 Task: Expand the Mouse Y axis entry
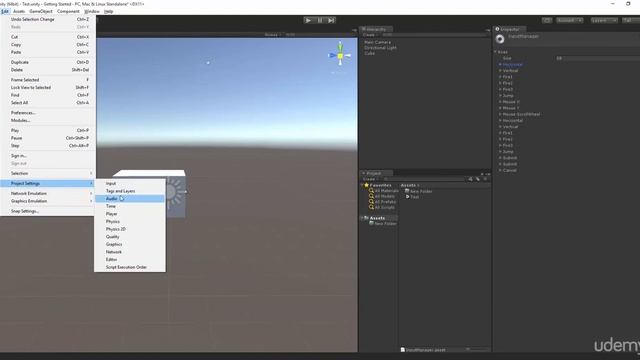(500, 108)
